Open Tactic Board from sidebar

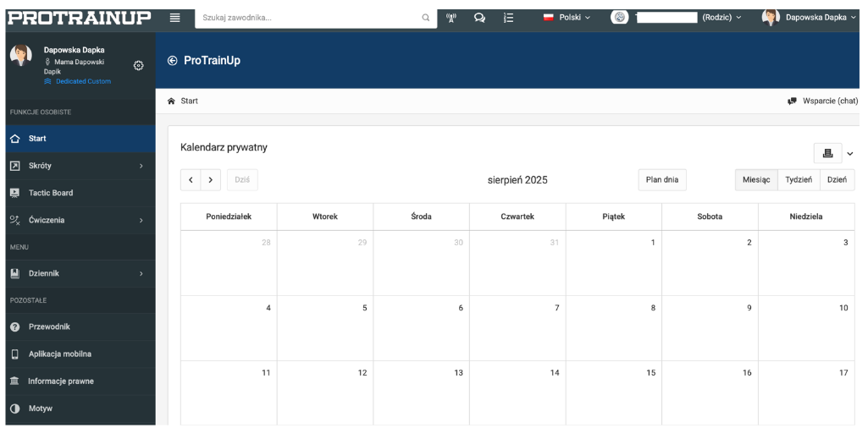click(51, 193)
